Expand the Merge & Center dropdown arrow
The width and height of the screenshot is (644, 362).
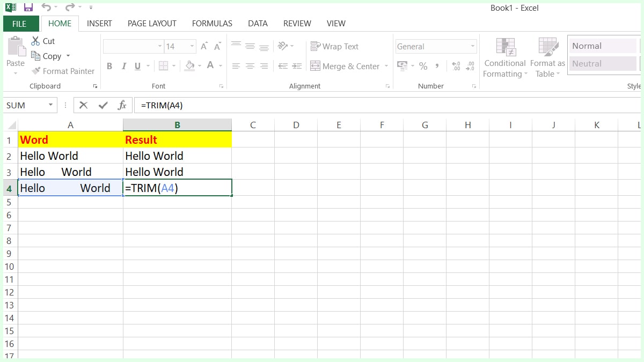point(385,66)
